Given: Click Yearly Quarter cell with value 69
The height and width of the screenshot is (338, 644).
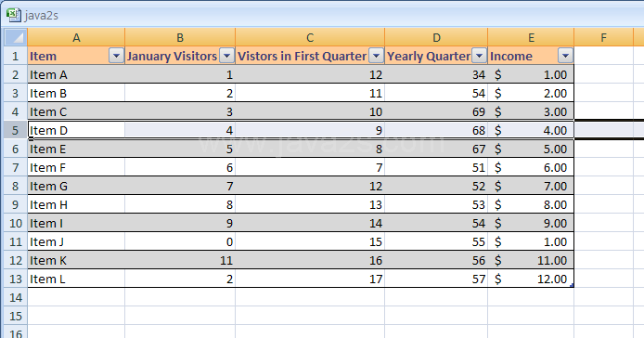Looking at the screenshot, I should (x=436, y=111).
